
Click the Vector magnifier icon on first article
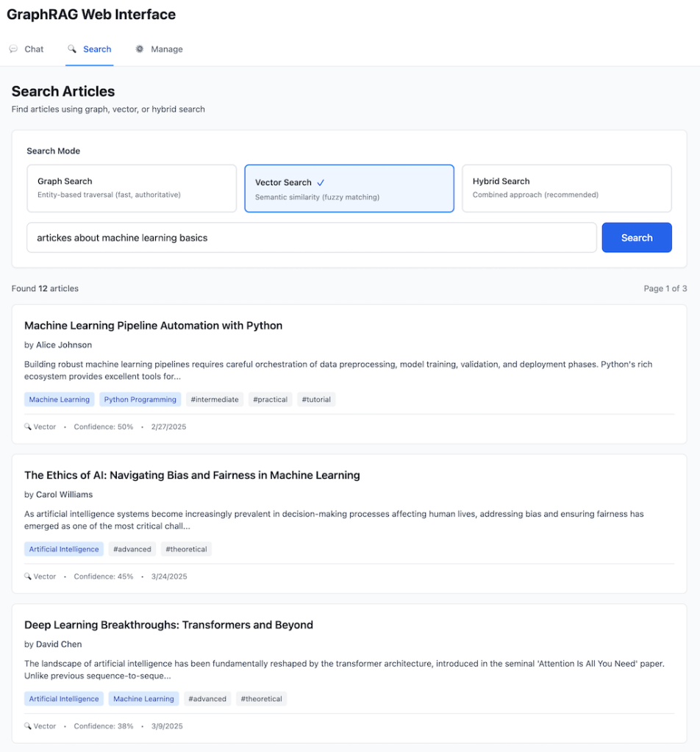point(28,427)
